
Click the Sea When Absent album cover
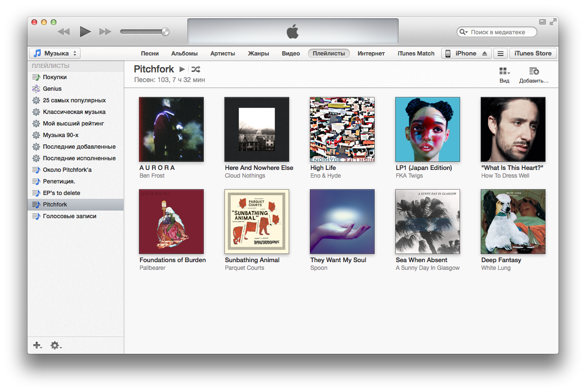click(428, 222)
